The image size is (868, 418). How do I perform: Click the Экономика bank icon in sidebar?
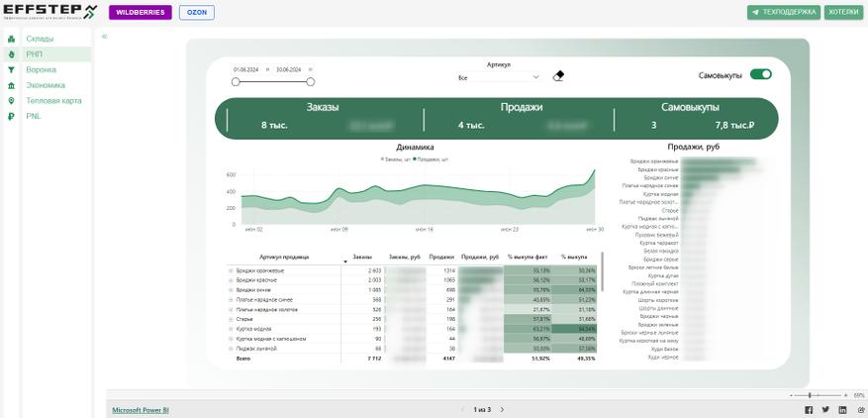click(x=11, y=85)
